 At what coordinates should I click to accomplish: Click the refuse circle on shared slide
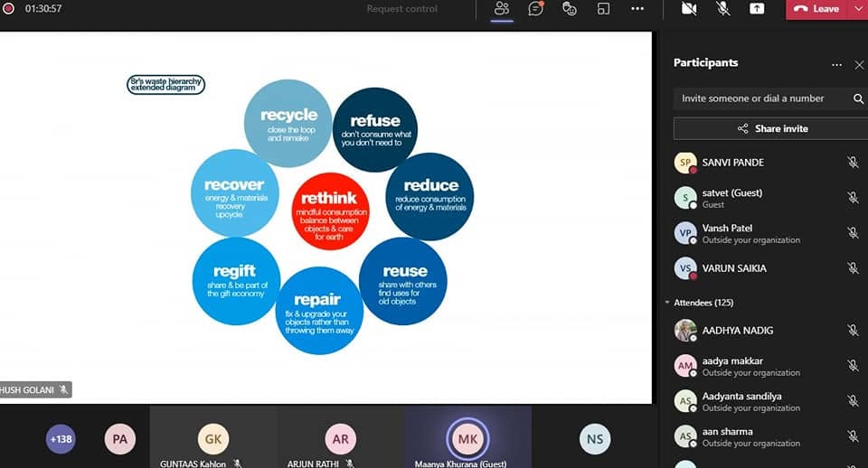pos(374,130)
